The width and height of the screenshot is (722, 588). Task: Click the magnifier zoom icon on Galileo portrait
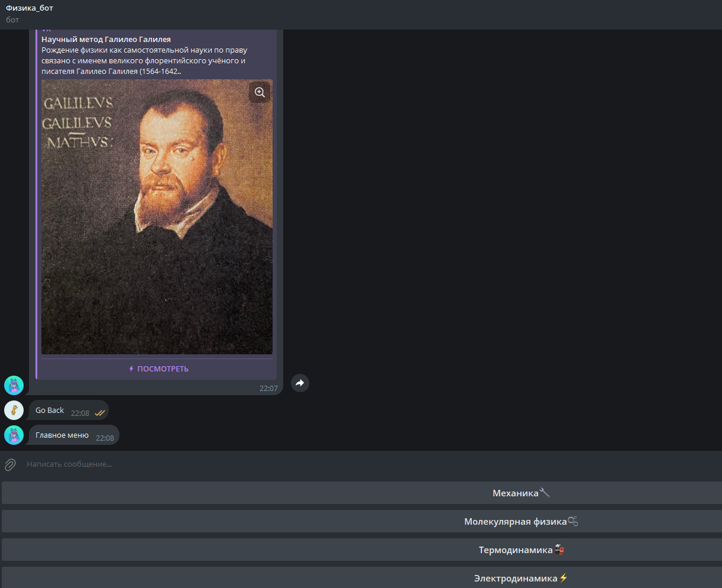click(x=260, y=92)
